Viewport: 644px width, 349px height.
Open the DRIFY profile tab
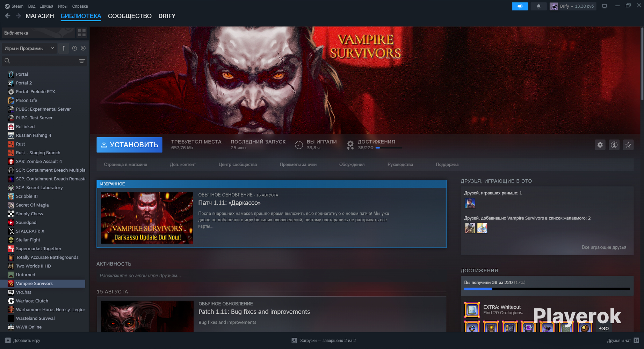pos(167,16)
